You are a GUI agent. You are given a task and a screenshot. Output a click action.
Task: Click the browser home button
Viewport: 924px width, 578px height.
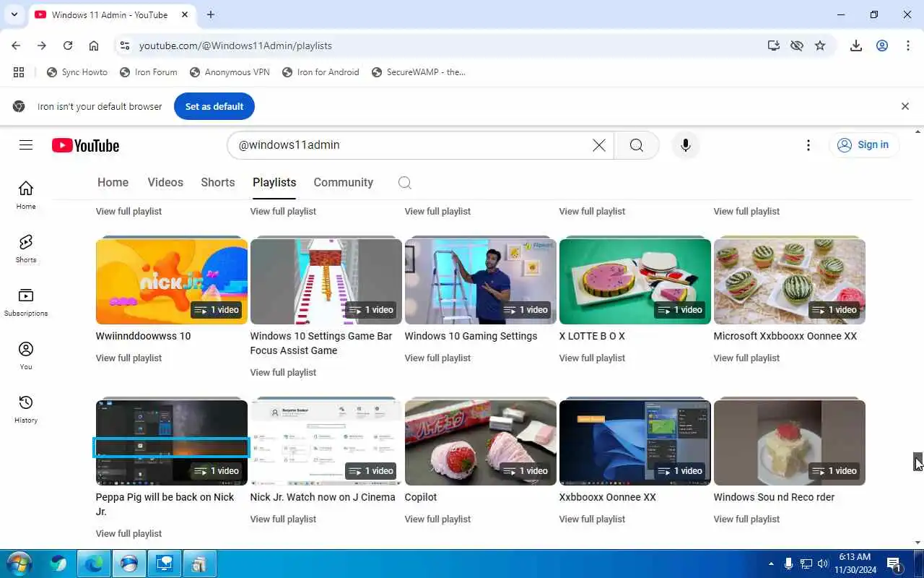[x=94, y=46]
